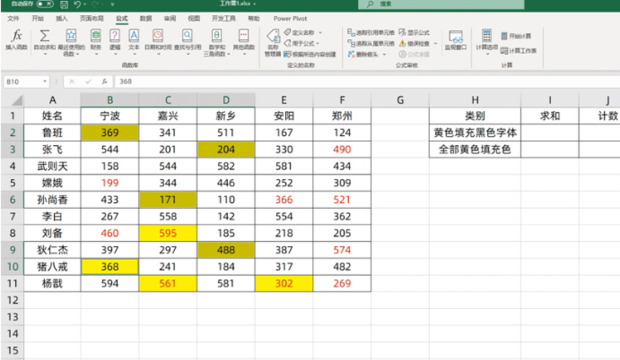Viewport: 620px width, 360px height.
Task: Click 追踪引用单元格 (Trace Precedents)
Action: (370, 32)
